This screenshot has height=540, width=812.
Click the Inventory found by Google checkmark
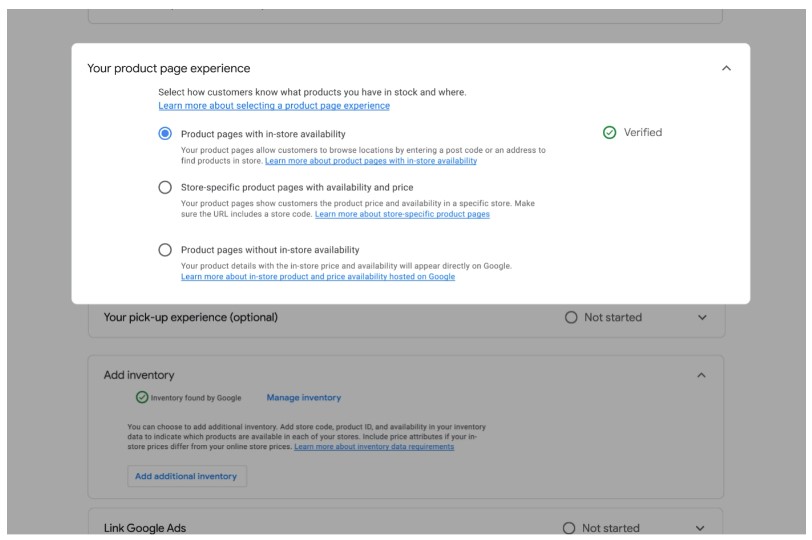(142, 398)
